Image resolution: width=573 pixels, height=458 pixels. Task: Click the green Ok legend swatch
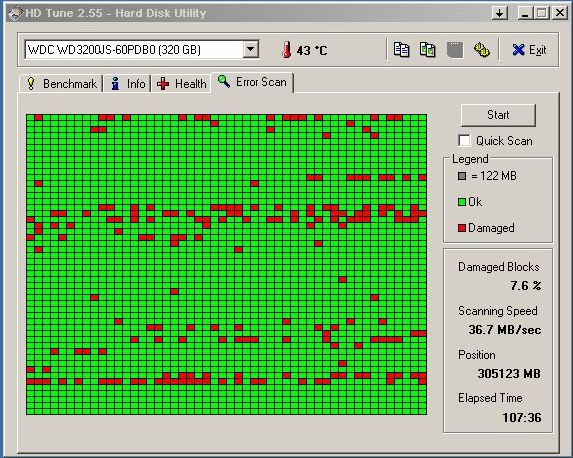(x=462, y=202)
